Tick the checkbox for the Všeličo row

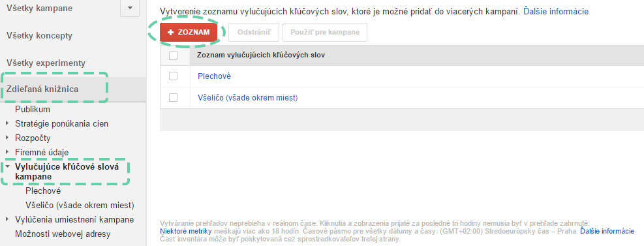click(174, 98)
